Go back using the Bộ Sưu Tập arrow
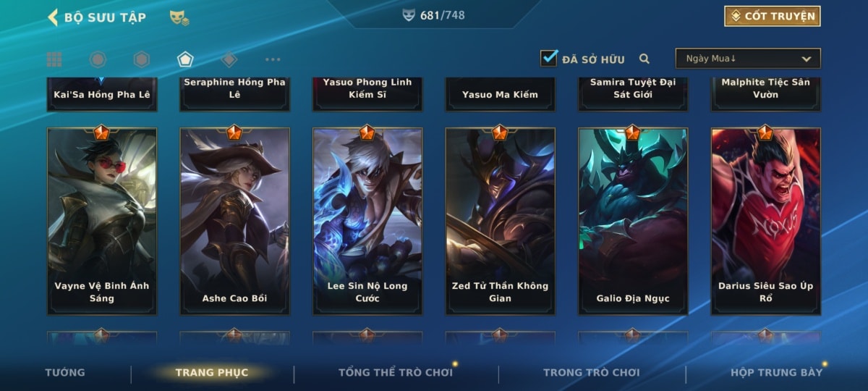 point(53,17)
